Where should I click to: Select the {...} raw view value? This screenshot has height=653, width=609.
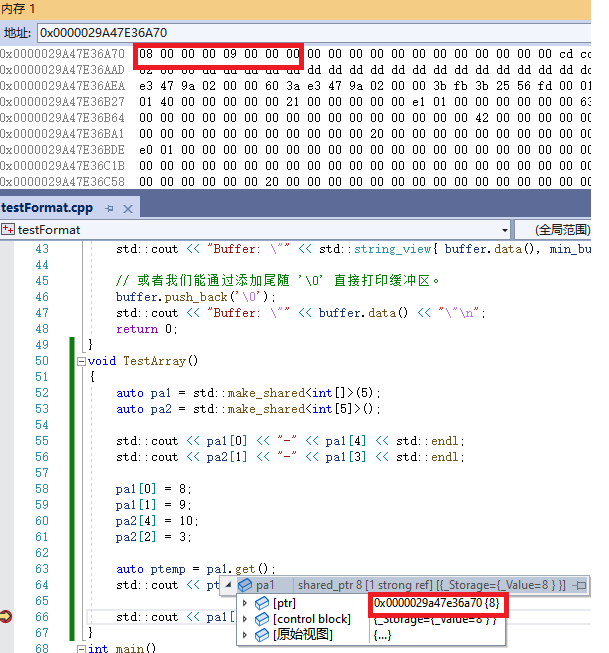382,635
